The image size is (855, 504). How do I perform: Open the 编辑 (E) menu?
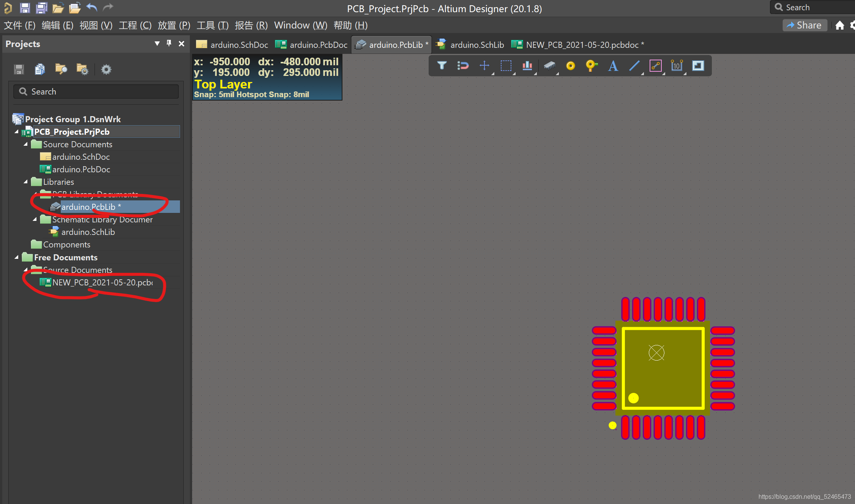click(x=57, y=25)
